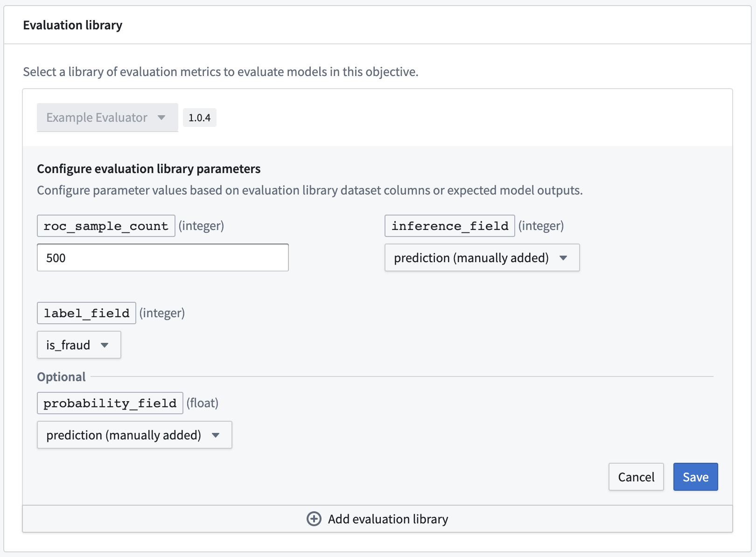Open the inference_field prediction dropdown

[482, 258]
